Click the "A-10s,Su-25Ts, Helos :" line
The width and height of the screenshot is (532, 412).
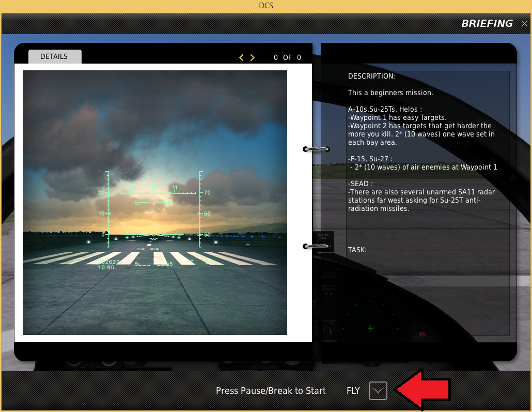click(x=385, y=110)
